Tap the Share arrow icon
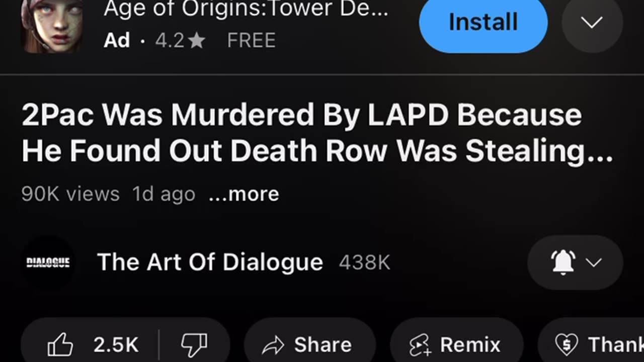Viewport: 644px width, 362px height. (x=273, y=345)
